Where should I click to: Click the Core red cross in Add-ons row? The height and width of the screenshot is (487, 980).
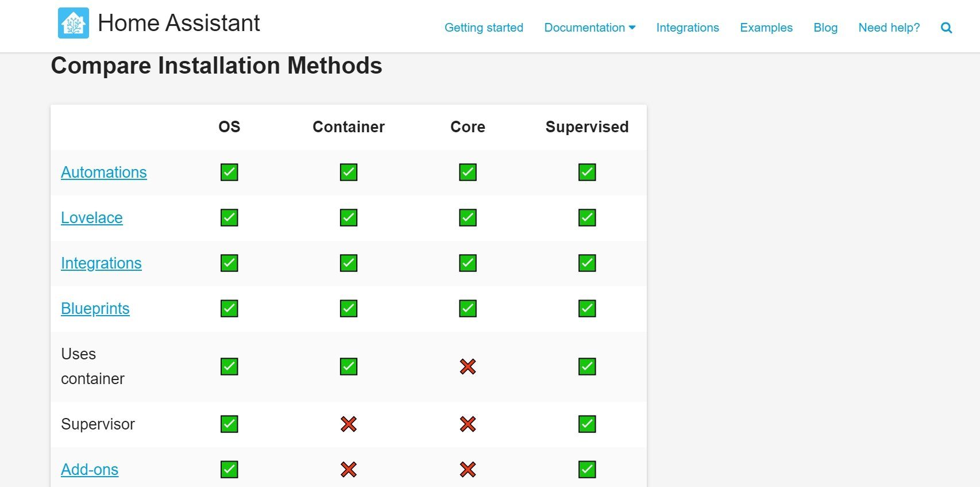[468, 469]
